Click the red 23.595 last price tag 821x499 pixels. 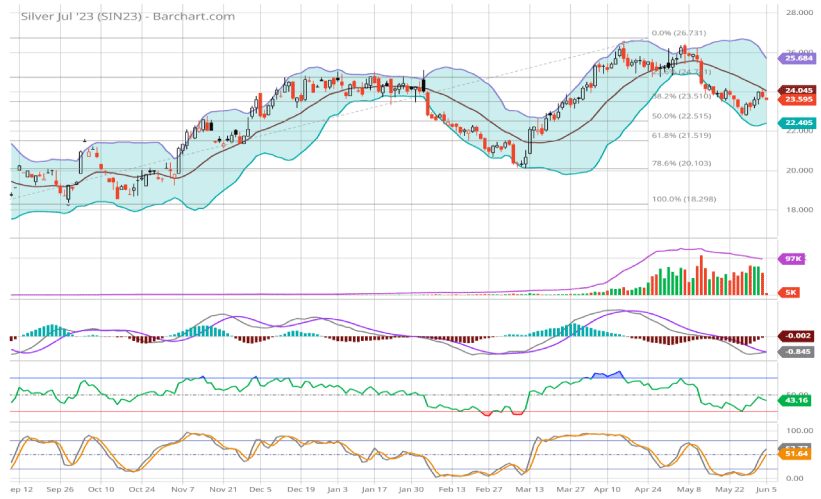point(797,99)
